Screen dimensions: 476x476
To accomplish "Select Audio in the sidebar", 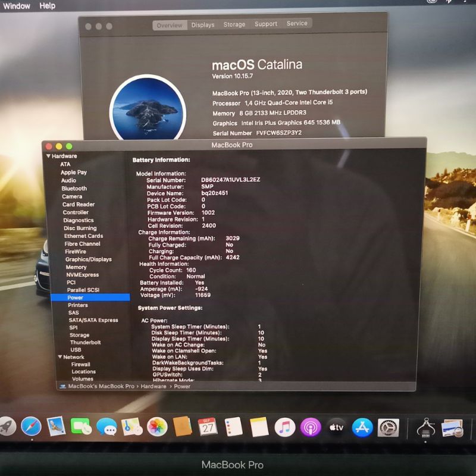I will point(68,180).
